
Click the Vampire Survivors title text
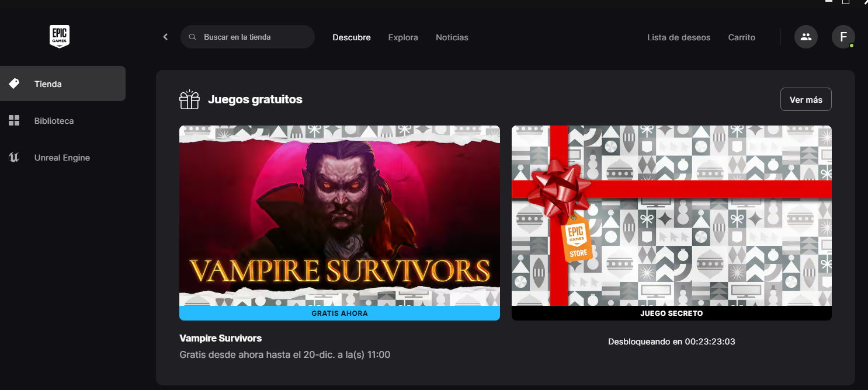click(221, 338)
